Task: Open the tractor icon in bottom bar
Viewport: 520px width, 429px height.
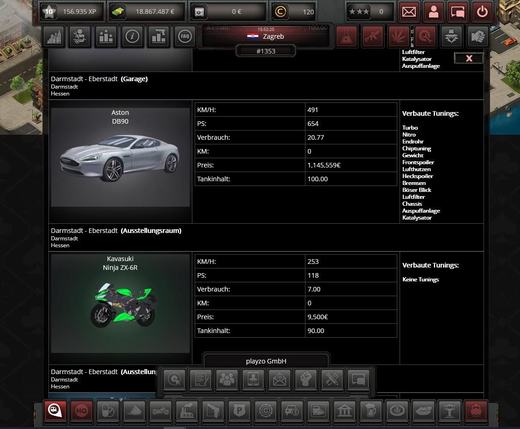Action: tap(292, 411)
